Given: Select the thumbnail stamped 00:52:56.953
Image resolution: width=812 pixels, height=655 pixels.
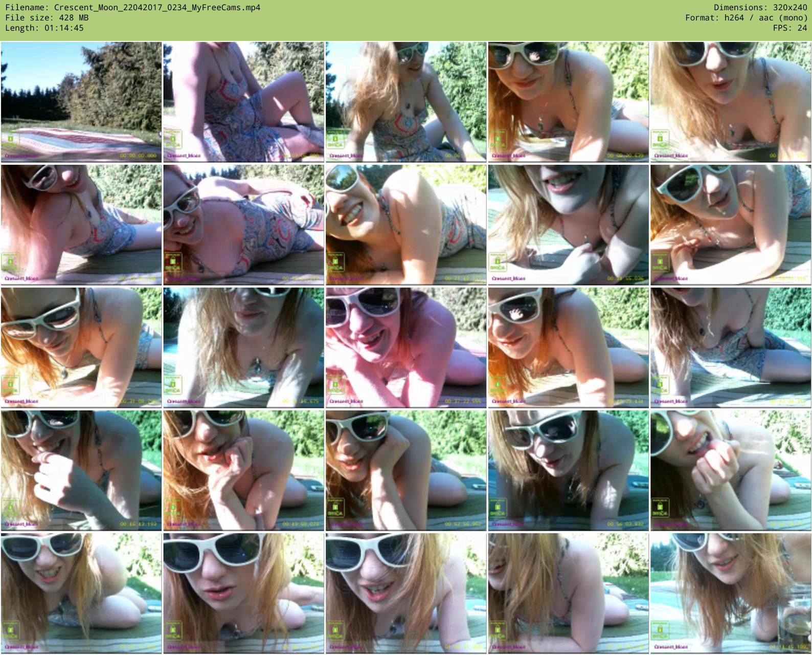Looking at the screenshot, I should [x=406, y=470].
